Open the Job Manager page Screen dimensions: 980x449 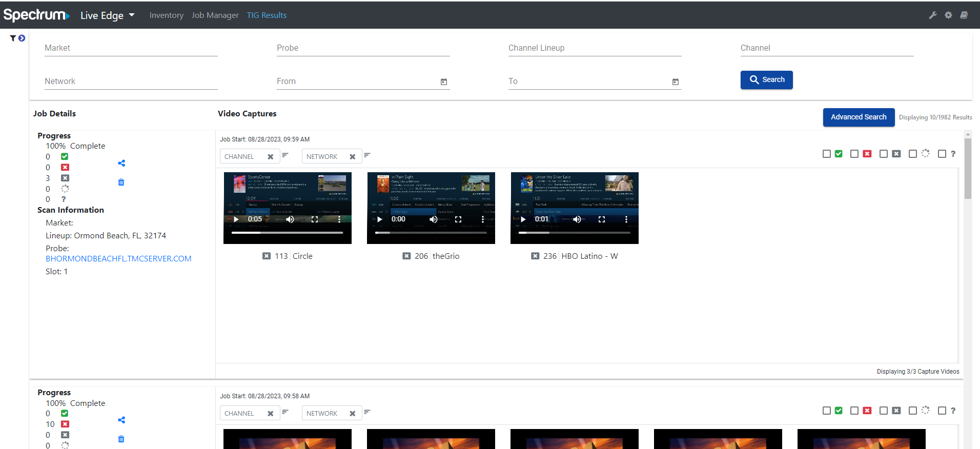pos(215,15)
